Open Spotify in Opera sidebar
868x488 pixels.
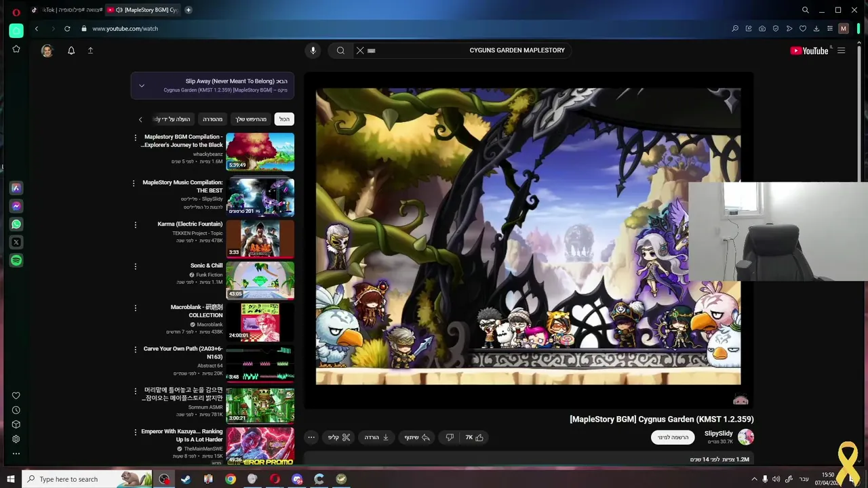pyautogui.click(x=16, y=260)
